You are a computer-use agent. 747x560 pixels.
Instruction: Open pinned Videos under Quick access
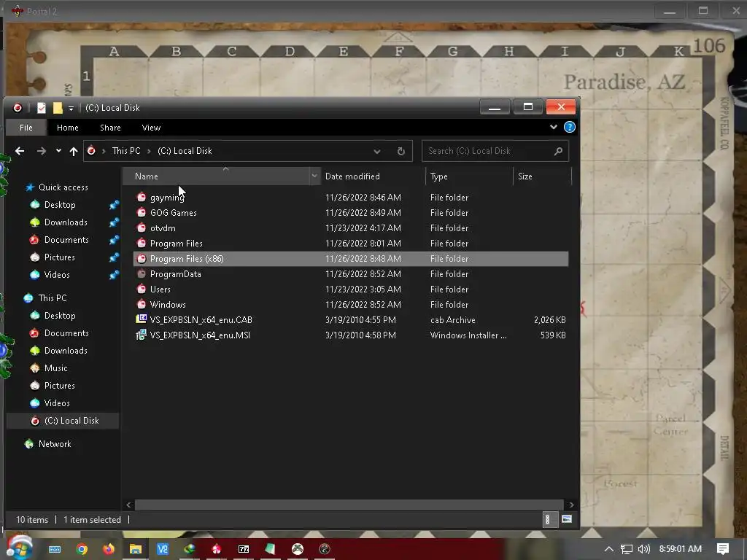(57, 275)
